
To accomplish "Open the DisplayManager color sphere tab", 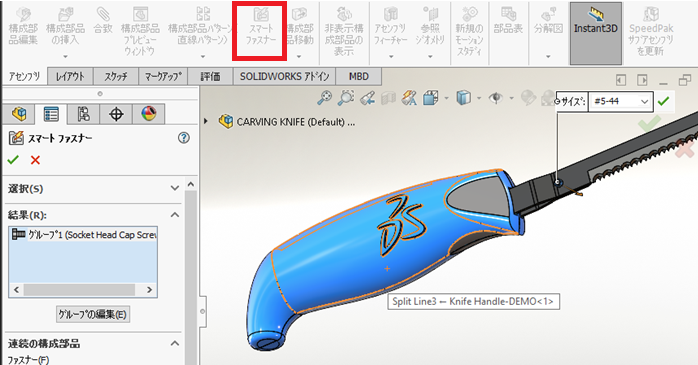I will click(x=149, y=114).
